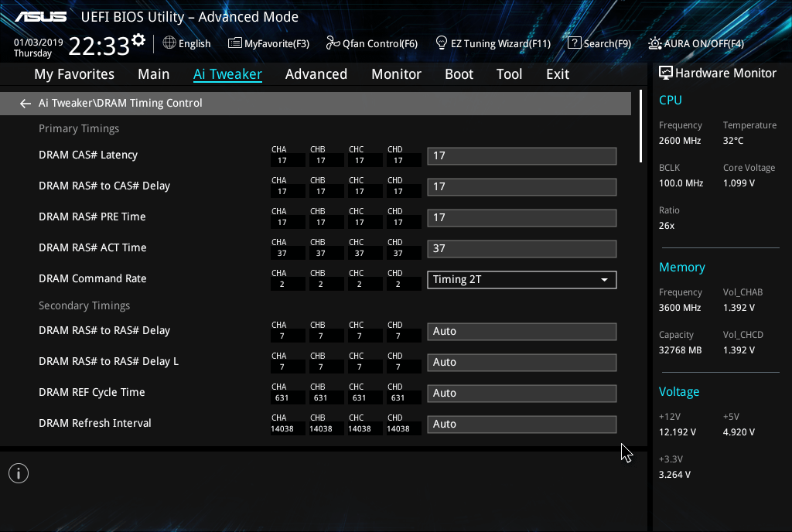Click the MyFavorite list icon
Viewport: 792px width, 532px height.
click(x=235, y=43)
